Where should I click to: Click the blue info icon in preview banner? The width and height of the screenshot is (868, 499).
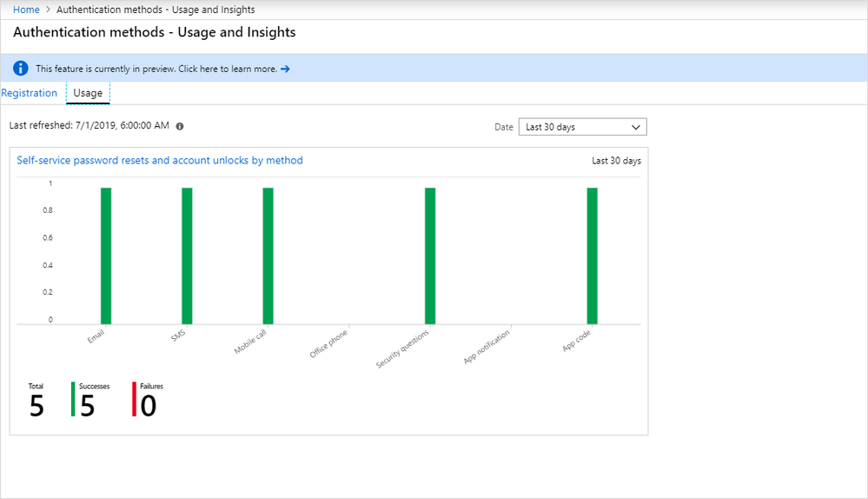tap(20, 69)
